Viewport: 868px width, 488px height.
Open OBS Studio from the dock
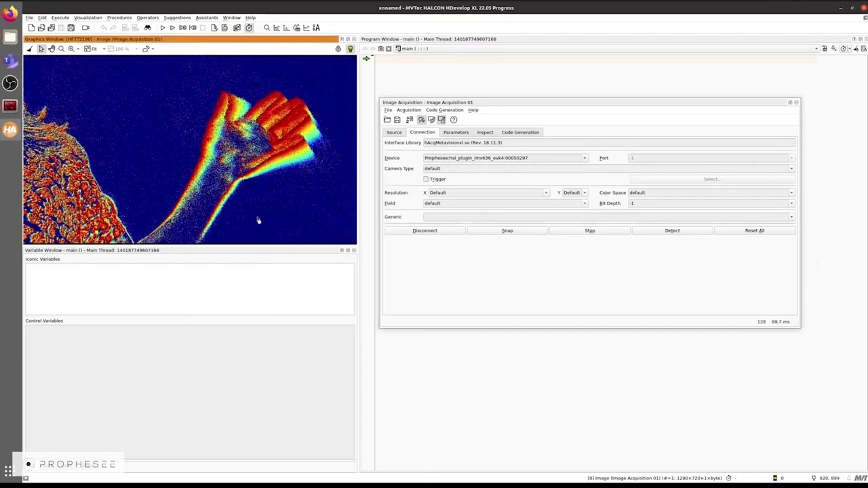tap(10, 83)
